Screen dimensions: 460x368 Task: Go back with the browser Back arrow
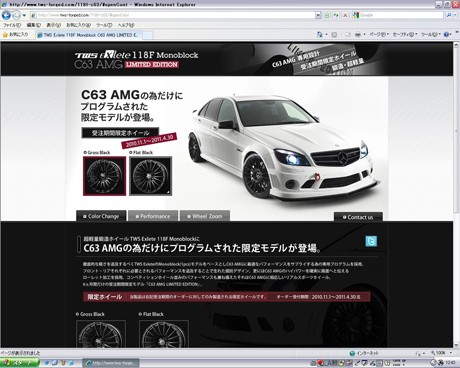click(x=6, y=15)
